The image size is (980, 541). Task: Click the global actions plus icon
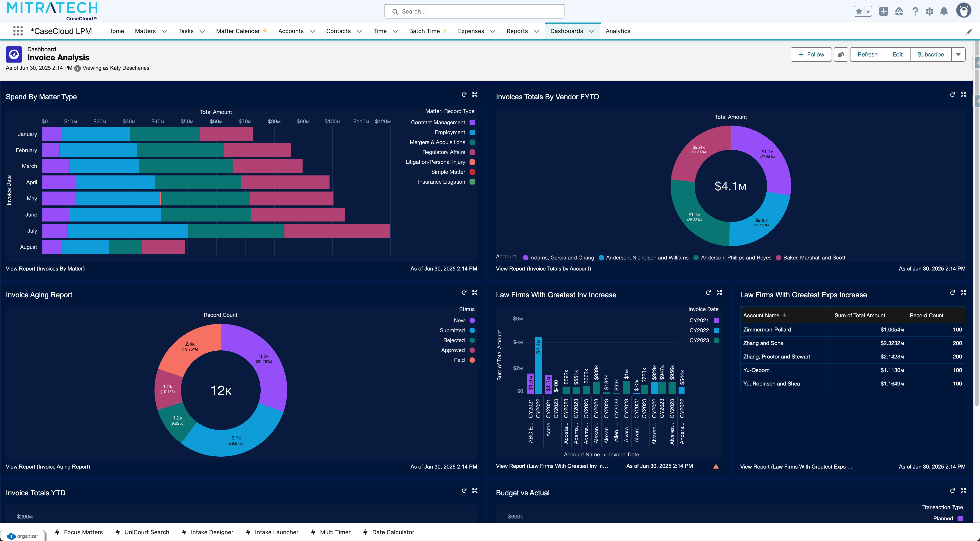(x=883, y=11)
